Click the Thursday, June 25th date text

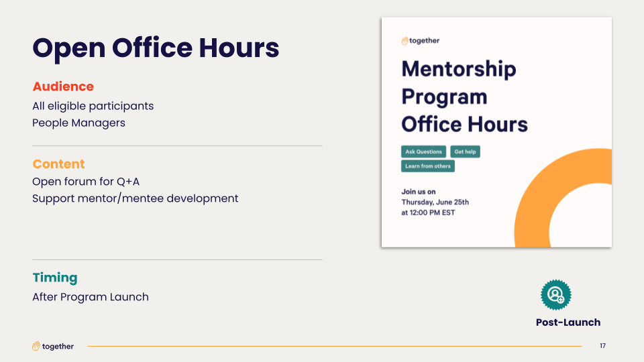[435, 202]
